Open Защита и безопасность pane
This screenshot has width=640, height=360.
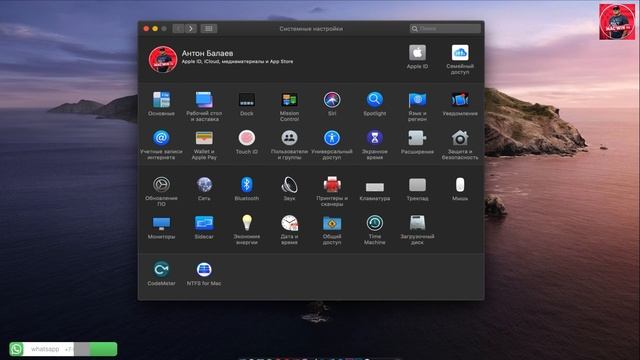[460, 138]
